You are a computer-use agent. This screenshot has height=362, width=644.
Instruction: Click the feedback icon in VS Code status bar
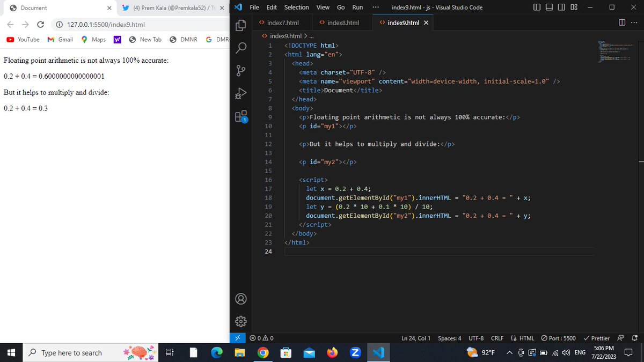[621, 338]
